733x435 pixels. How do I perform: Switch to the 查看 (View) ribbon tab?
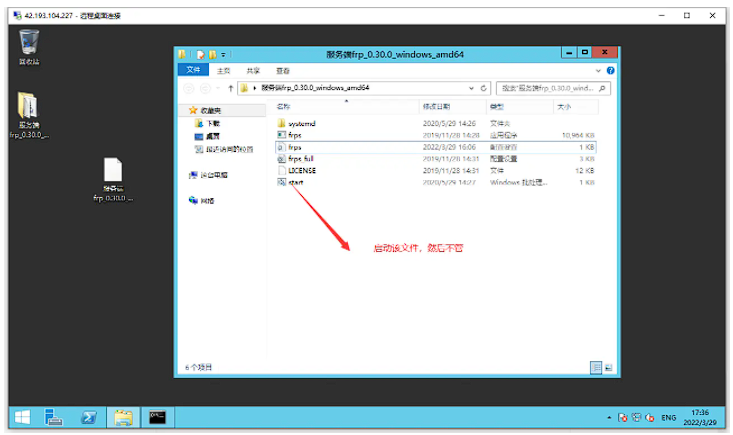pyautogui.click(x=283, y=71)
